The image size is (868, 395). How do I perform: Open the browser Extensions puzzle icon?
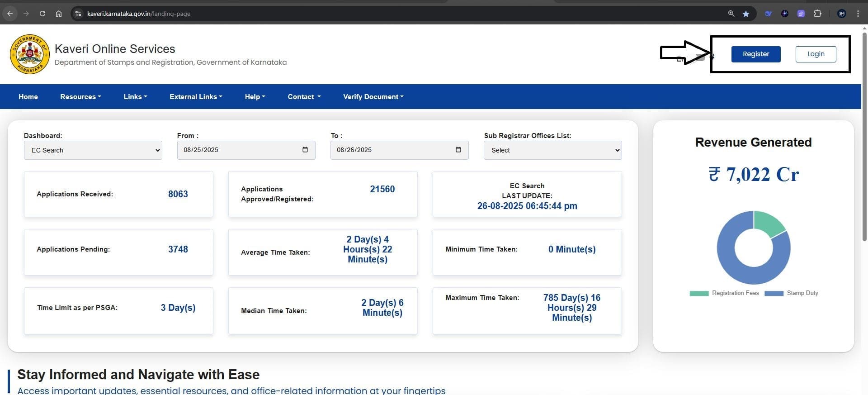817,14
